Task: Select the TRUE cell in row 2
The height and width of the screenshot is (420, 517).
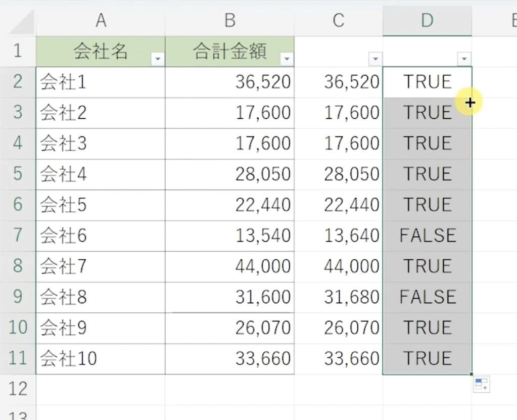Action: click(427, 82)
